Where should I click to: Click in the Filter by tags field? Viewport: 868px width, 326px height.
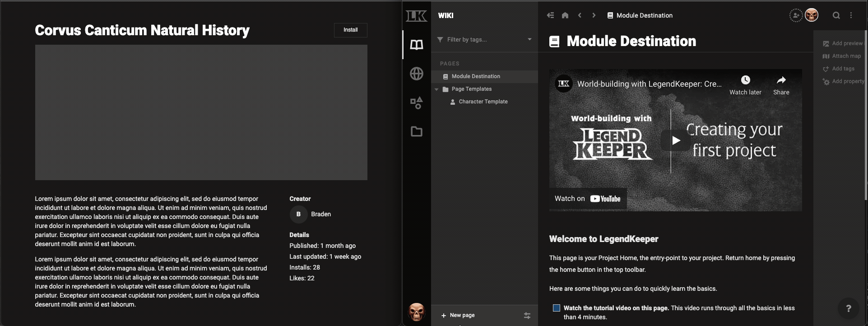tap(485, 40)
